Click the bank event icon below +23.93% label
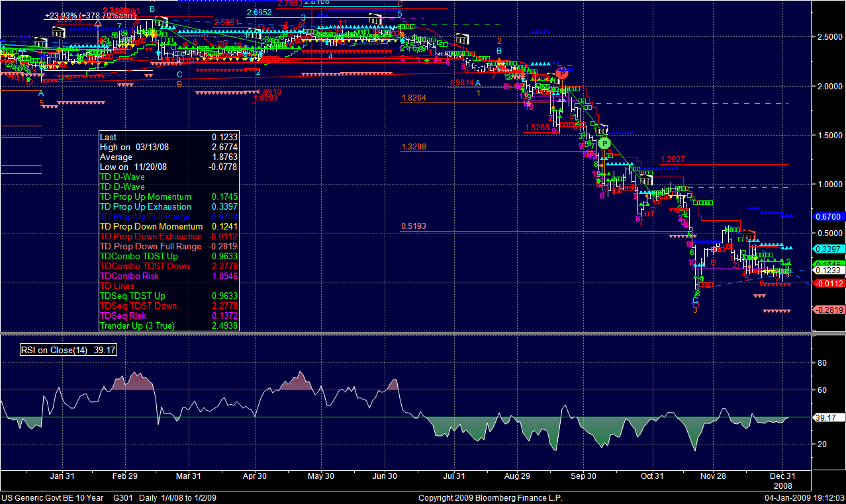Viewport: 846px width, 504px height. 59,32
